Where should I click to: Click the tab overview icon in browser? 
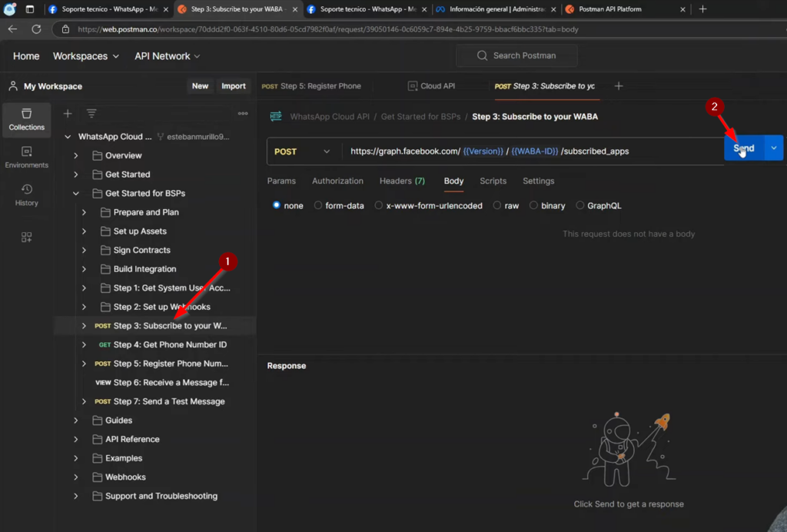tap(30, 9)
